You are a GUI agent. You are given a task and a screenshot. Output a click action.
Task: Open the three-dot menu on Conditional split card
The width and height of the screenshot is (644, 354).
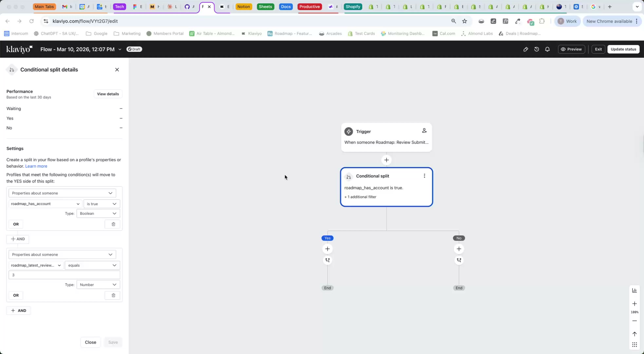[x=424, y=176]
